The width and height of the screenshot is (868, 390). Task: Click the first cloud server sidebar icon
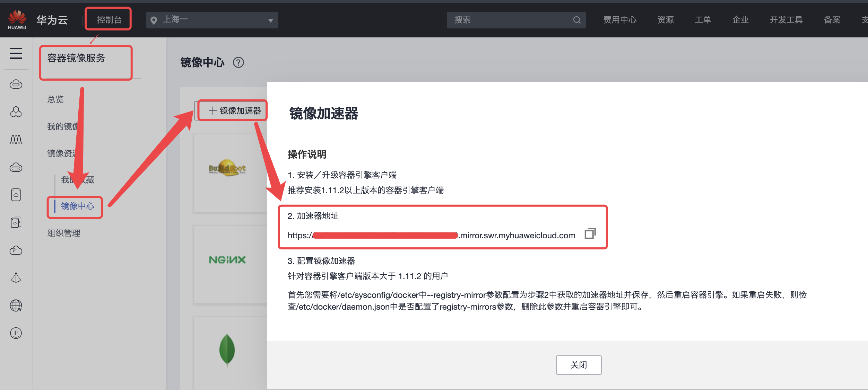point(16,84)
